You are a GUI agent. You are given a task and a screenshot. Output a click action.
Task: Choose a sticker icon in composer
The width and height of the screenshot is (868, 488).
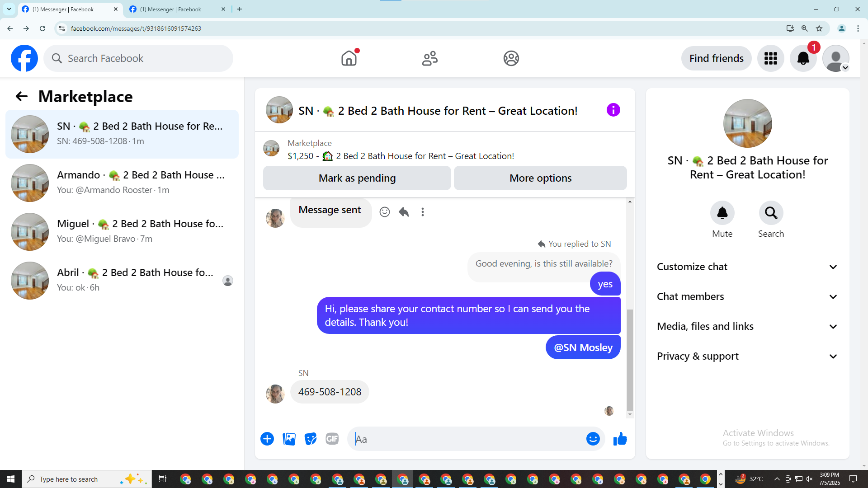pos(311,439)
